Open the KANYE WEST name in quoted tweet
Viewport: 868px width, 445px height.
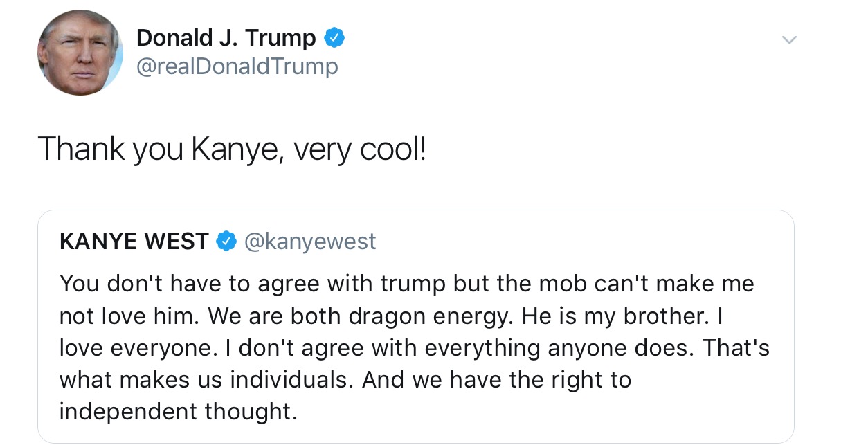click(x=134, y=242)
